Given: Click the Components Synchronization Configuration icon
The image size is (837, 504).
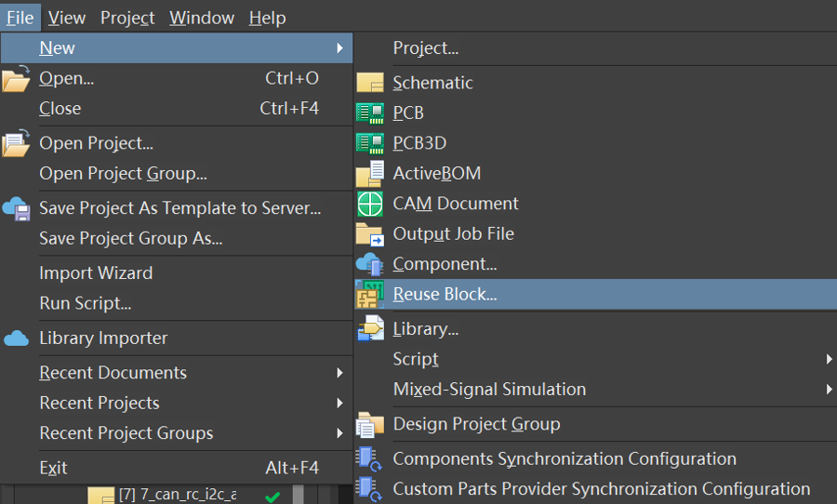Looking at the screenshot, I should click(x=369, y=459).
